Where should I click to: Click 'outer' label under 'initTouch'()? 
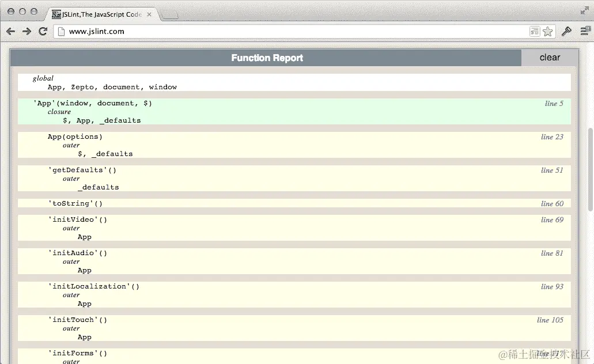coord(71,328)
